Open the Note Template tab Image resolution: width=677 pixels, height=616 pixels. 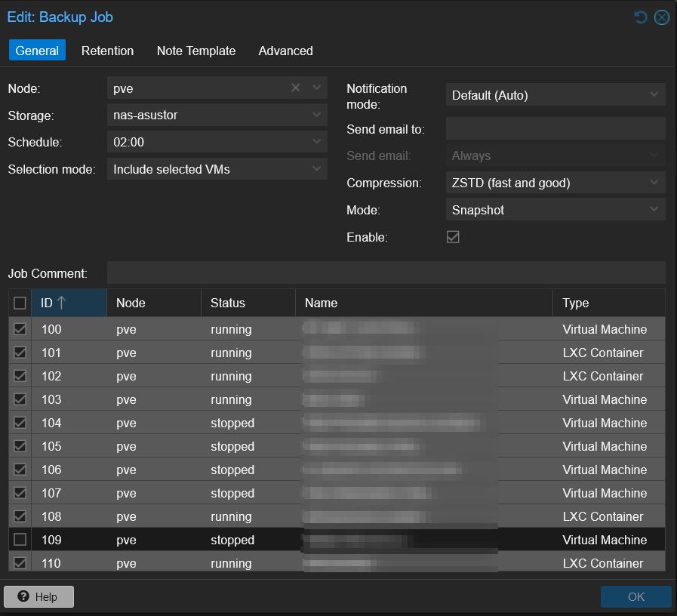[x=196, y=51]
